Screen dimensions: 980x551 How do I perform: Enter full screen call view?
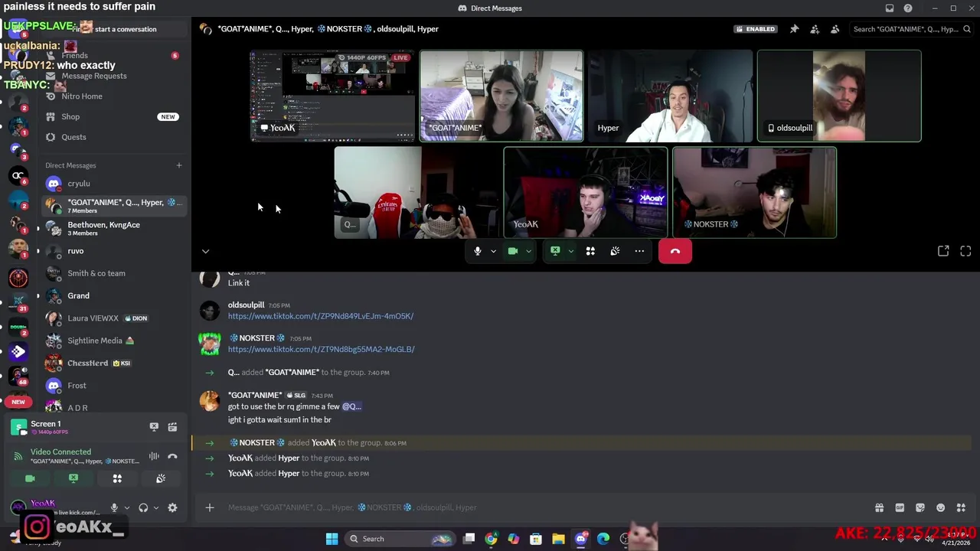point(965,251)
